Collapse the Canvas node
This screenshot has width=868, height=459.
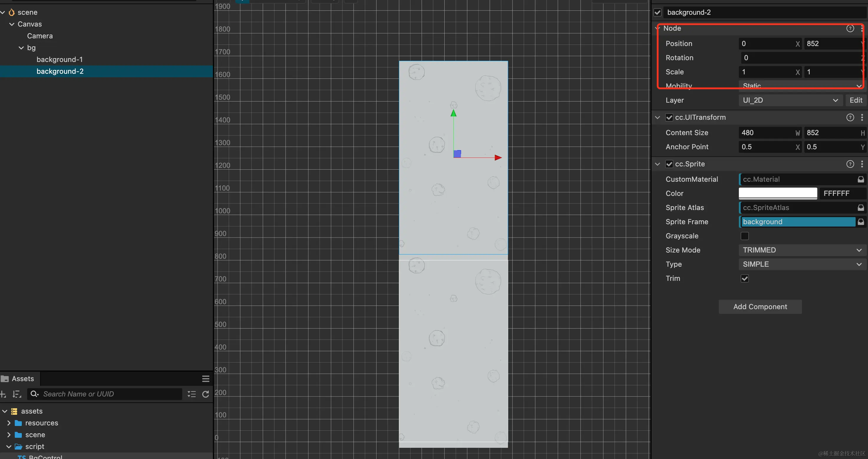(x=12, y=24)
